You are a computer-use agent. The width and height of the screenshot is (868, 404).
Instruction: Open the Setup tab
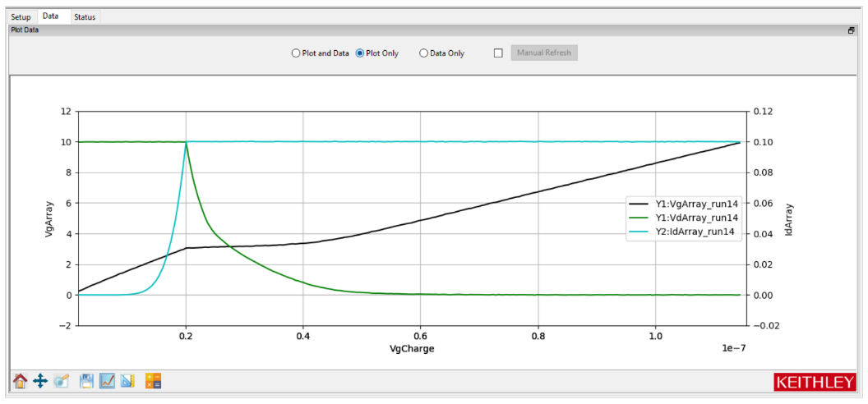21,16
